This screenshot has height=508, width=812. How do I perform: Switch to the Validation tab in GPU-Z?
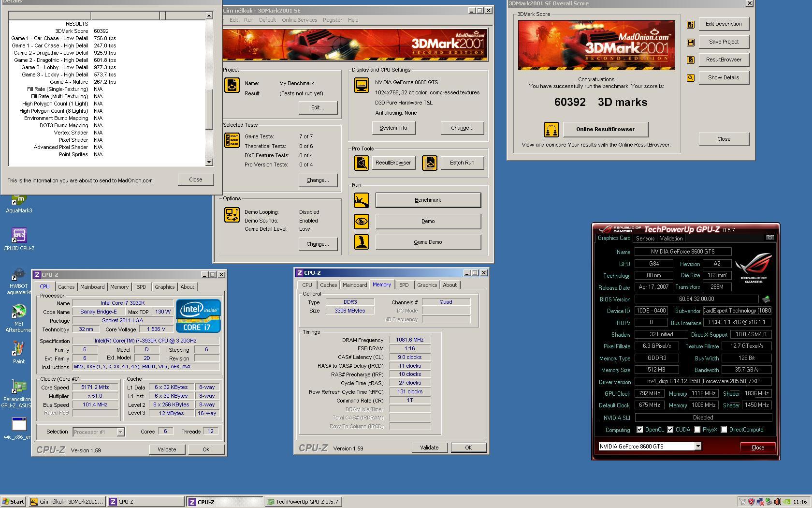click(671, 239)
